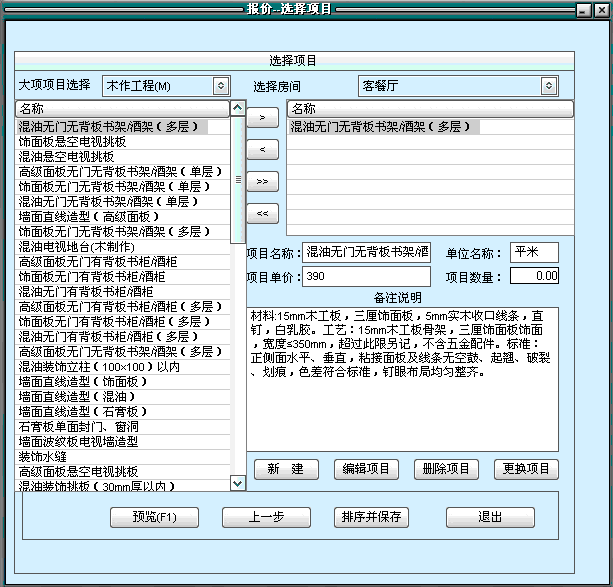Click the single right-arrow add button
The image size is (613, 587).
262,118
